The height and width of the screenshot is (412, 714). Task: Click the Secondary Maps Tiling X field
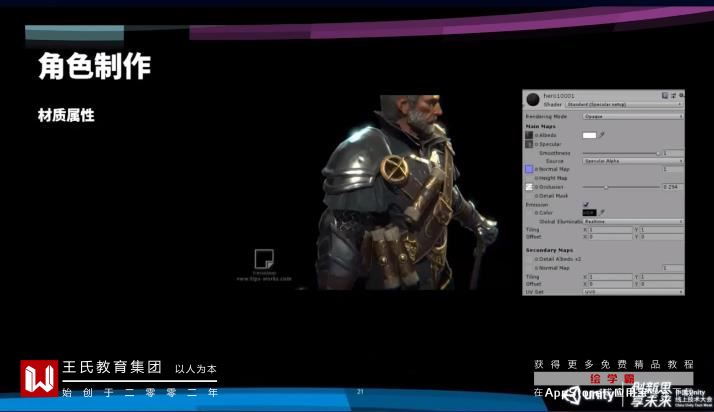[x=610, y=277]
